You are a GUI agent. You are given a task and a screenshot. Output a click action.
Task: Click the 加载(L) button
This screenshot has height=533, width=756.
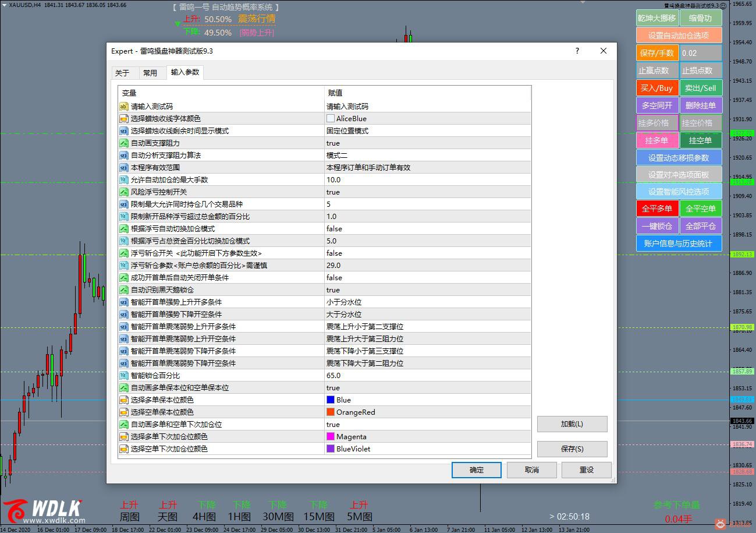pyautogui.click(x=572, y=424)
